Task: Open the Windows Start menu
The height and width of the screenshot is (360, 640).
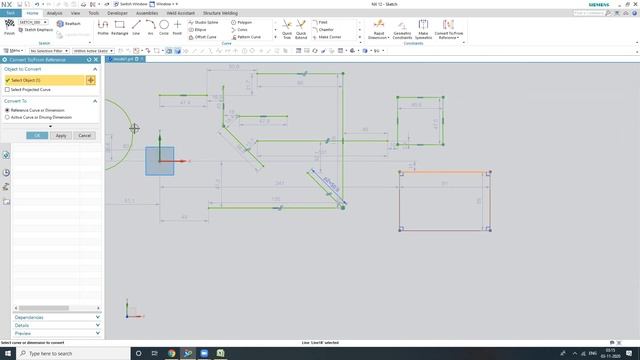Action: 7,353
